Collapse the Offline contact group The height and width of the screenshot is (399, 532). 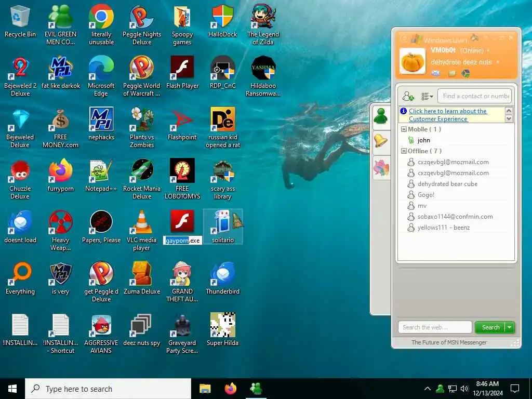(404, 151)
